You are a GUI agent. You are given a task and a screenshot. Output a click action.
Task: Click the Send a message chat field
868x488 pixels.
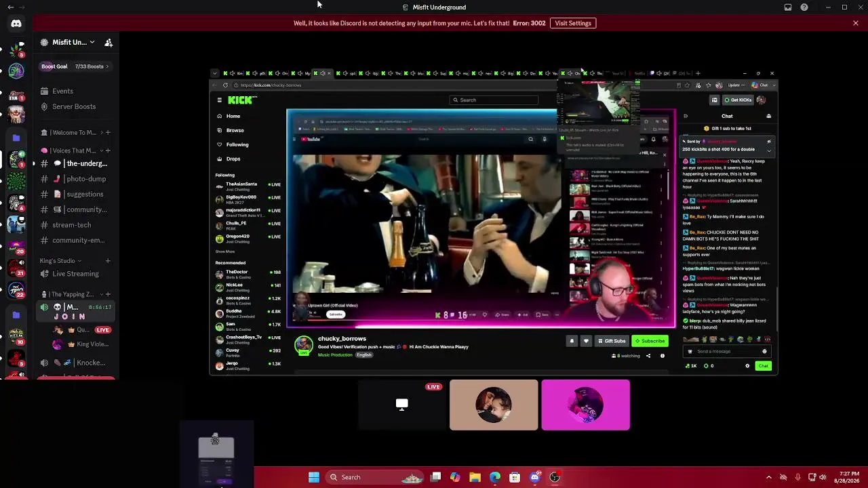[x=726, y=352]
